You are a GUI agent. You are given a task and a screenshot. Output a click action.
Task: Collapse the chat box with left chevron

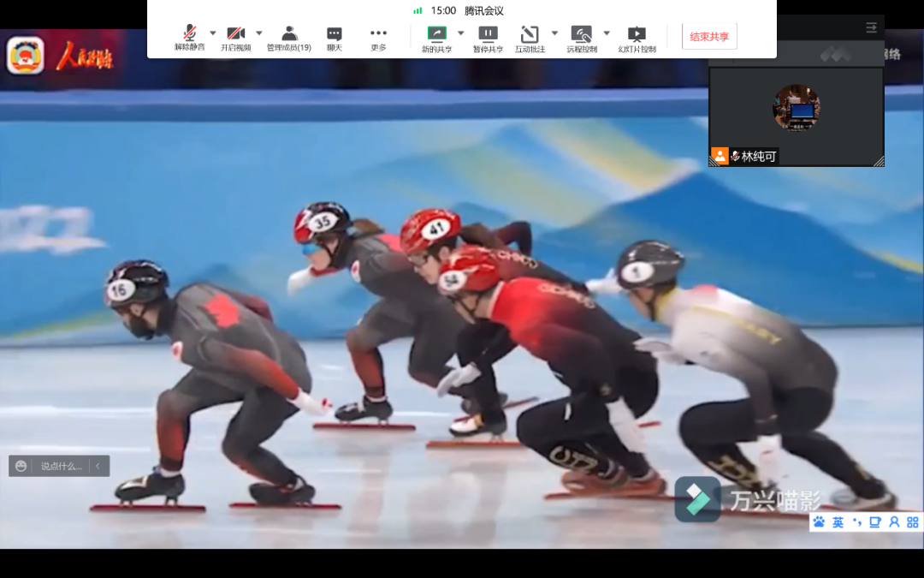point(98,467)
